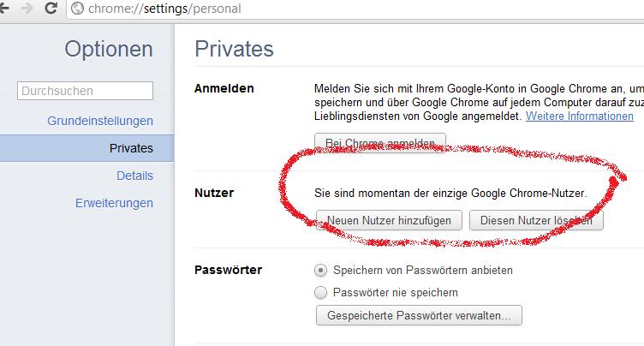
Task: Click the globe icon in address bar
Action: pyautogui.click(x=77, y=9)
